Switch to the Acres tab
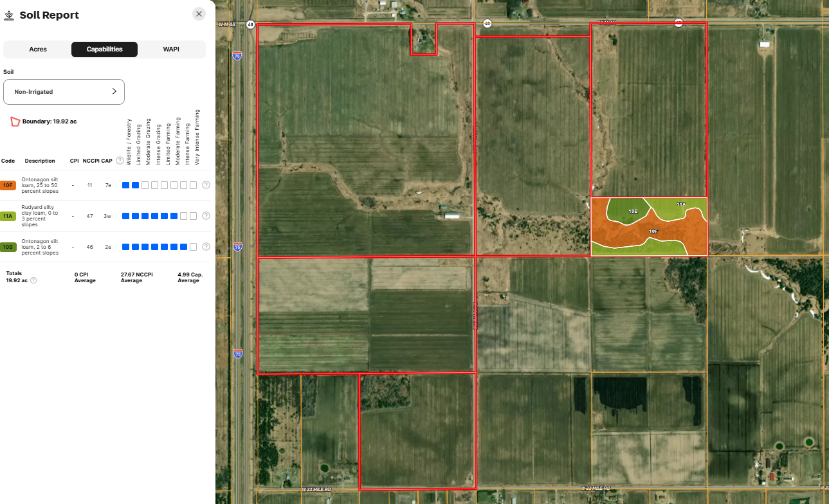The image size is (829, 504). coord(38,50)
